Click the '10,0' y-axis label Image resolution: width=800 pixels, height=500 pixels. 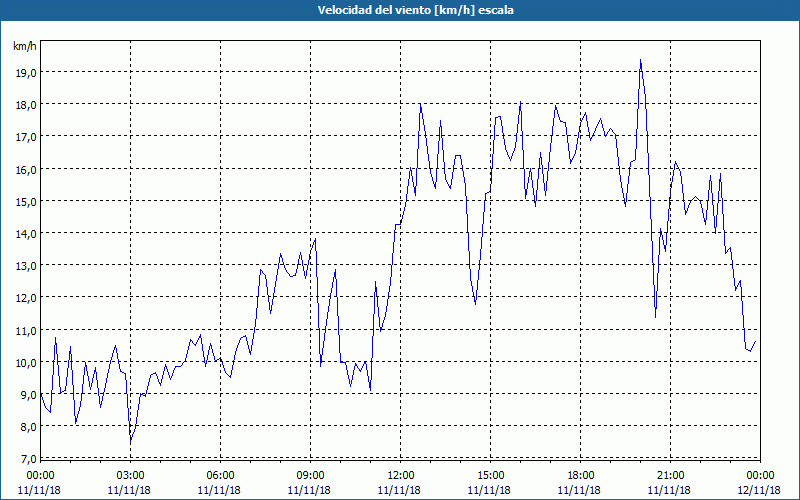[26, 363]
